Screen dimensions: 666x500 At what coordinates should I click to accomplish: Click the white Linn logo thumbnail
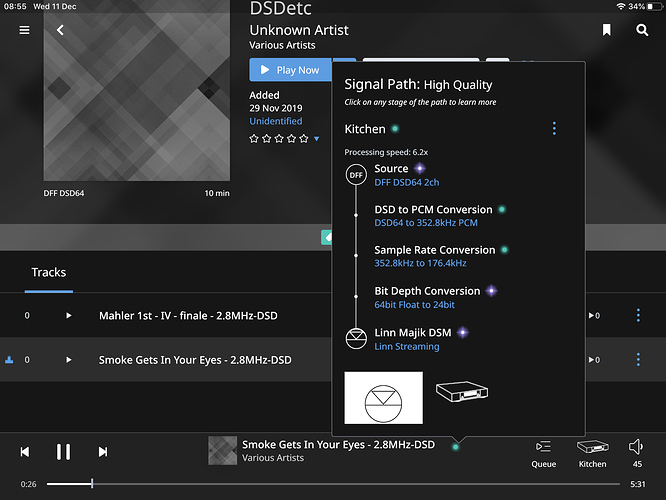tap(384, 398)
